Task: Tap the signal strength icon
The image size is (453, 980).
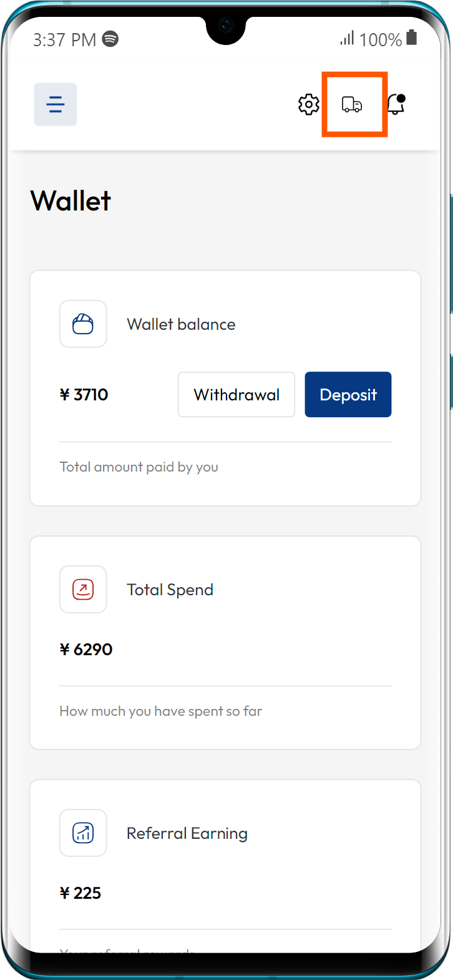Action: (347, 39)
